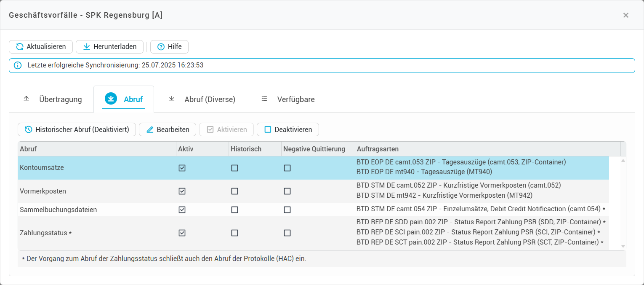Open Hilfe via the question mark icon
The height and width of the screenshot is (285, 644).
click(161, 47)
